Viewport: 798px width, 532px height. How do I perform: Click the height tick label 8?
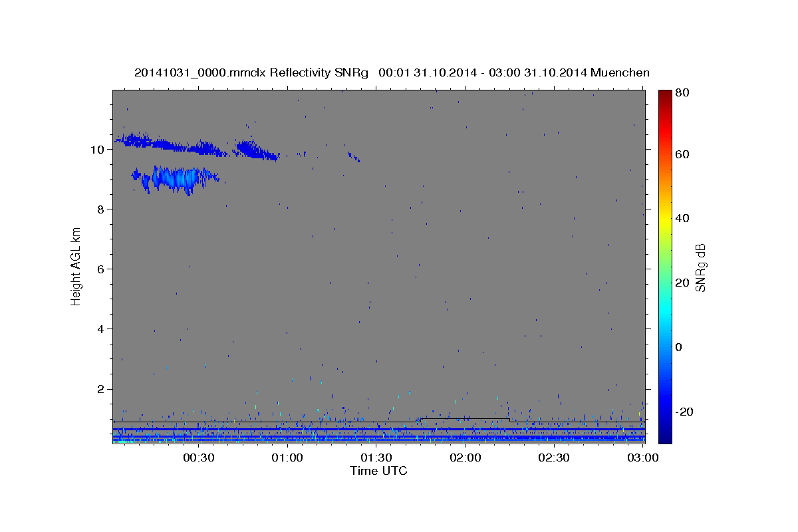(101, 209)
